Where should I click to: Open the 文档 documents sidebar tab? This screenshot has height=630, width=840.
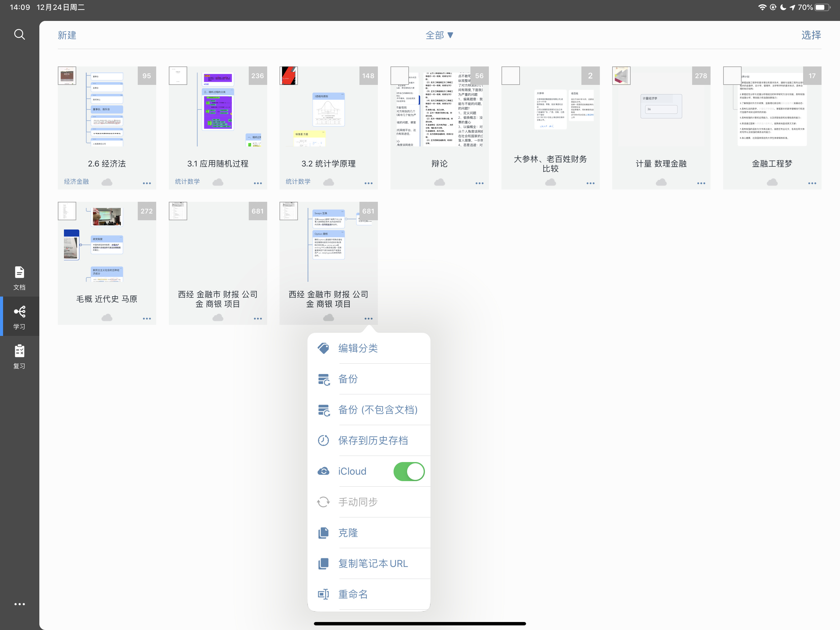(19, 278)
